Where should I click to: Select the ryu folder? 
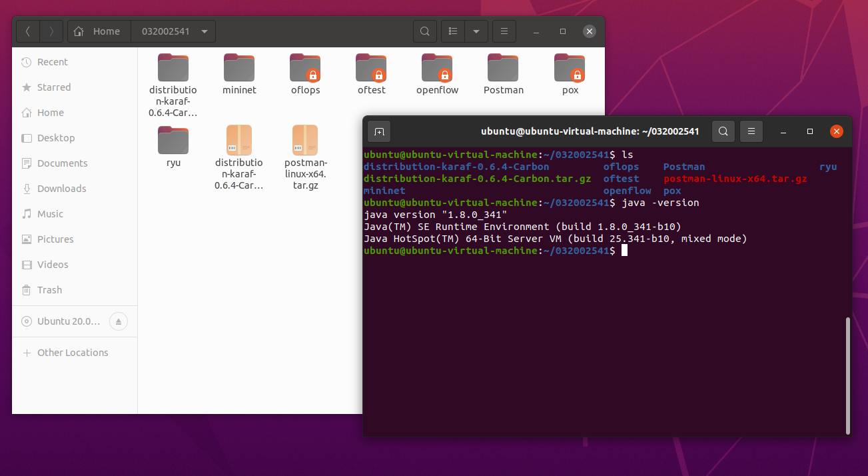coord(173,145)
